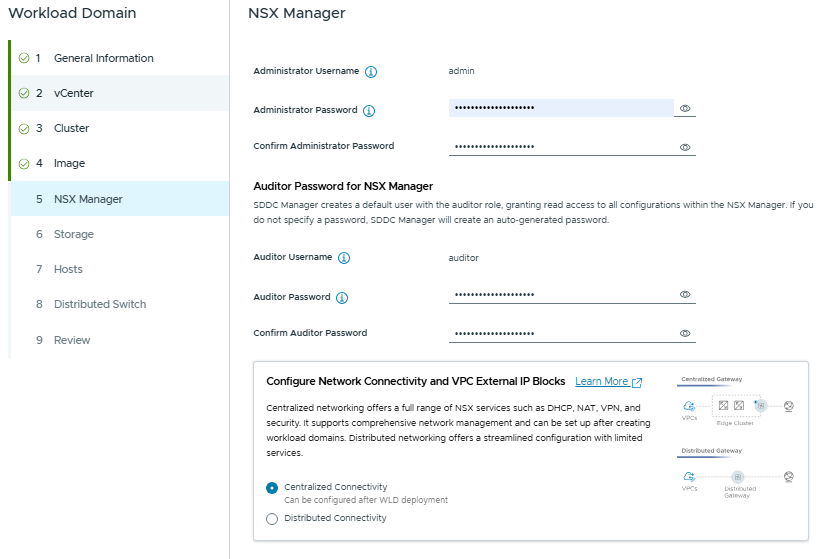
Task: Click the Auditor Password input field
Action: coord(560,295)
